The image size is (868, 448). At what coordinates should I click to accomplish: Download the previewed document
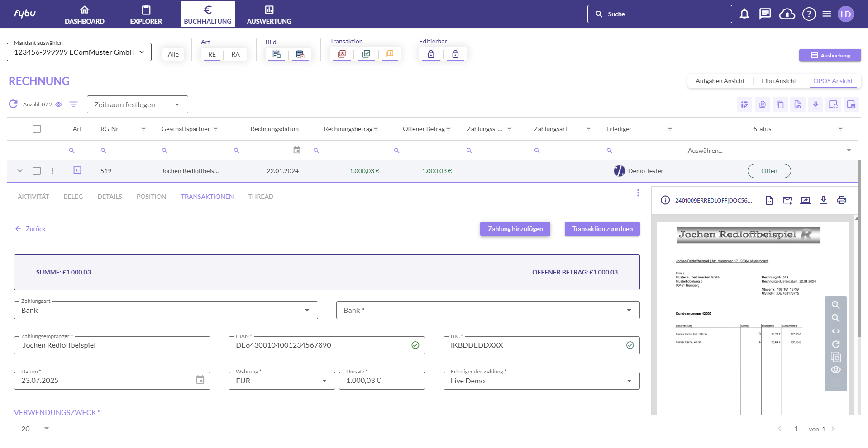pyautogui.click(x=823, y=200)
